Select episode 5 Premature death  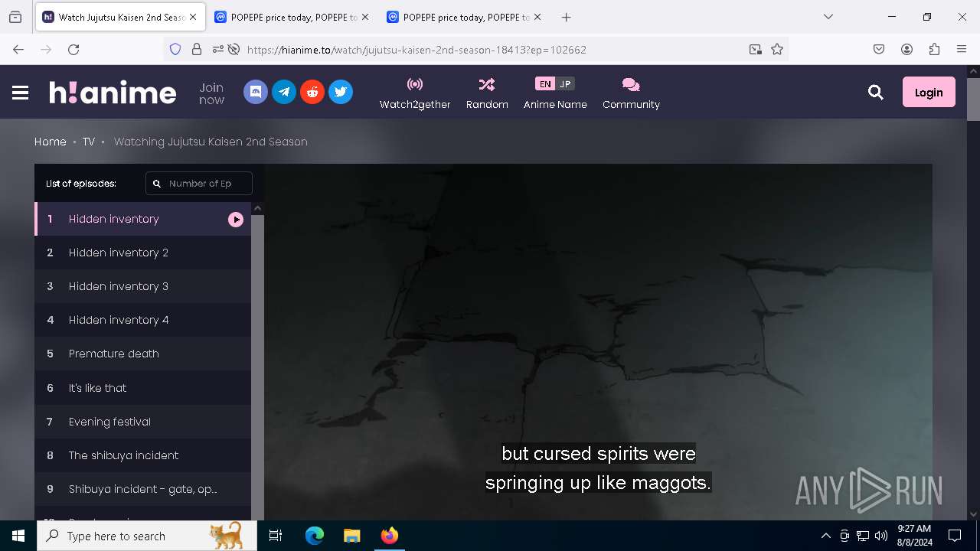pos(142,354)
